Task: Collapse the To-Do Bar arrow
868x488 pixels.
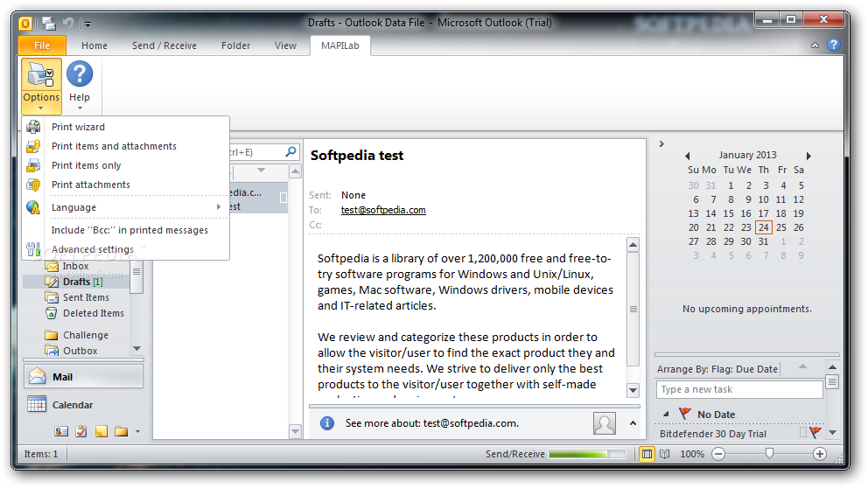Action: pos(661,143)
